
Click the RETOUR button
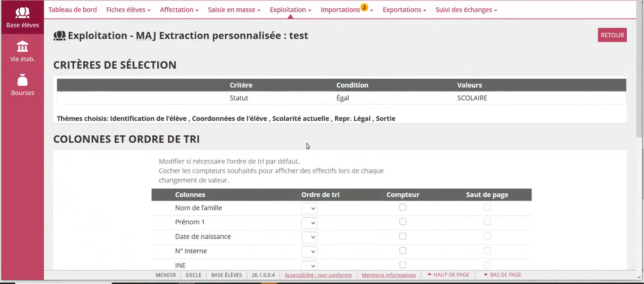tap(612, 35)
